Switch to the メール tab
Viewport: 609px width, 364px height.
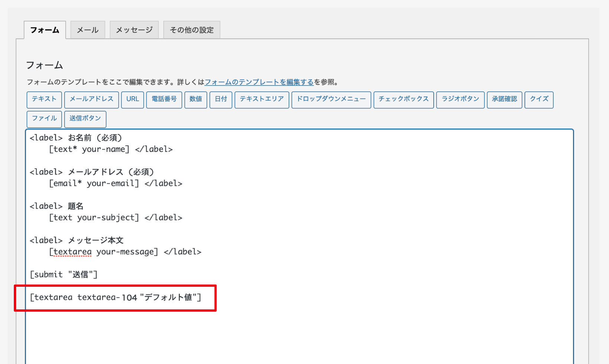pyautogui.click(x=88, y=30)
